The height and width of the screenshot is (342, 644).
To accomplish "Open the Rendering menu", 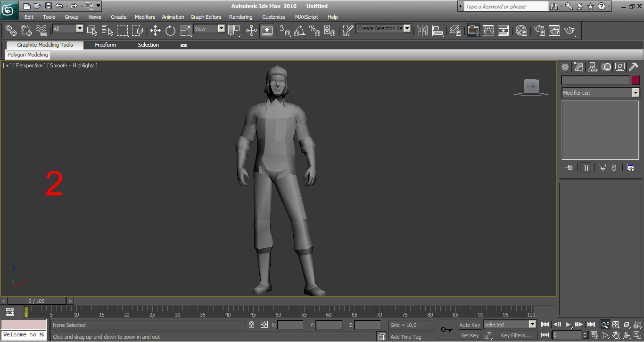I will coord(240,17).
